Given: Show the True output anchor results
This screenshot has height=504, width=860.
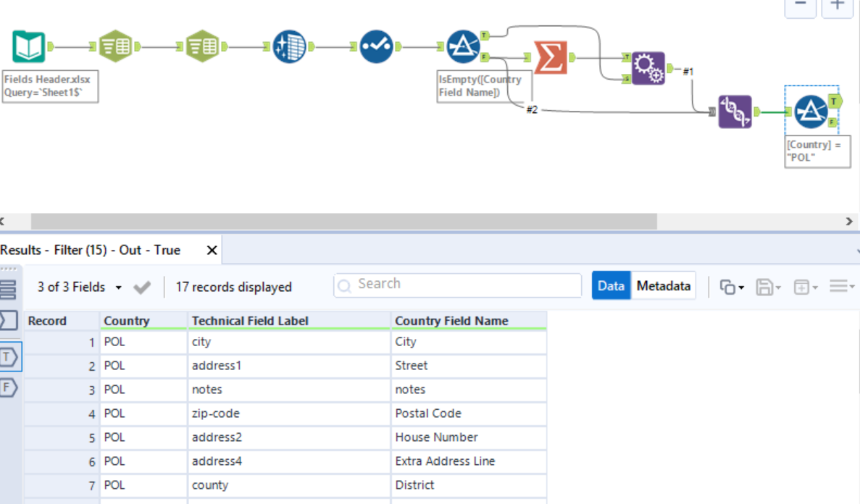Looking at the screenshot, I should [9, 357].
